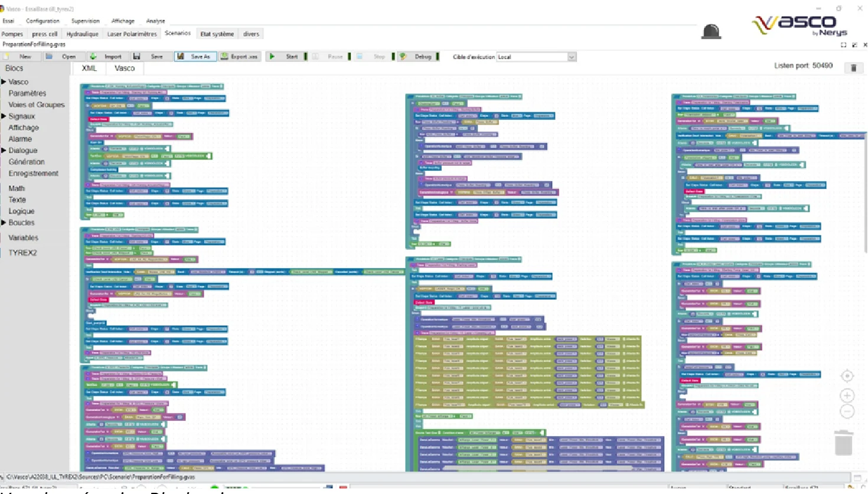Click the workspace trash can icon
Screen dimensions: 868x494
click(844, 443)
